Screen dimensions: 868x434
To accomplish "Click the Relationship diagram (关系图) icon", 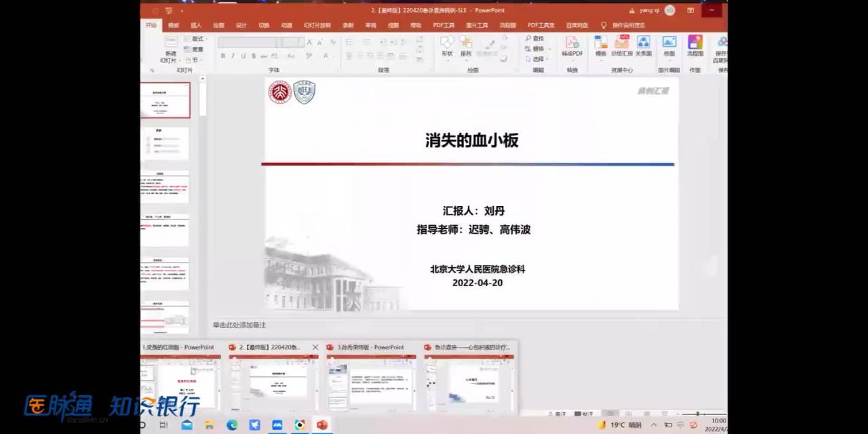I will (x=644, y=43).
